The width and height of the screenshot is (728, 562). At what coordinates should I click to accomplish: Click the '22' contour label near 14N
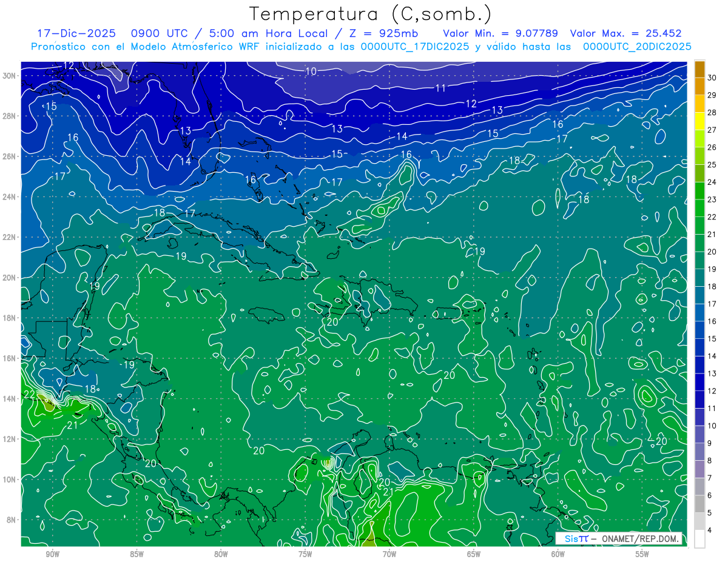point(29,395)
